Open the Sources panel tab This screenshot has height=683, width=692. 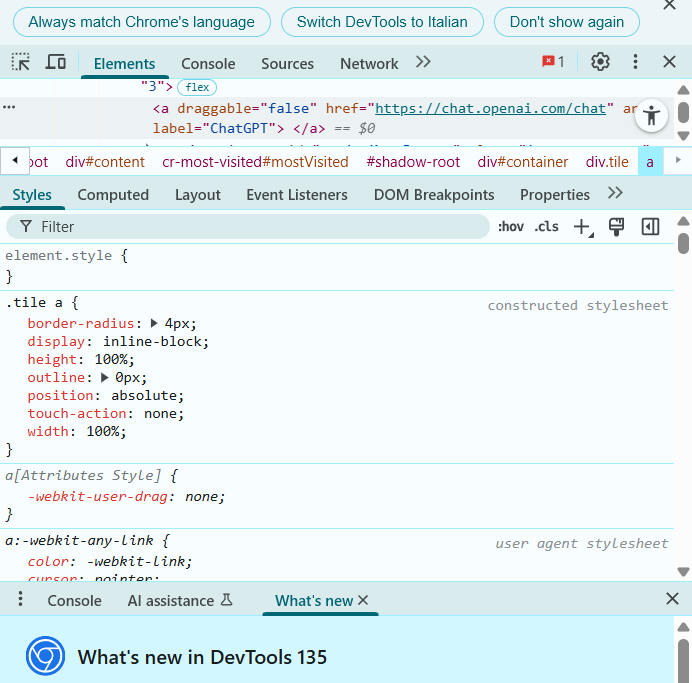(x=287, y=63)
